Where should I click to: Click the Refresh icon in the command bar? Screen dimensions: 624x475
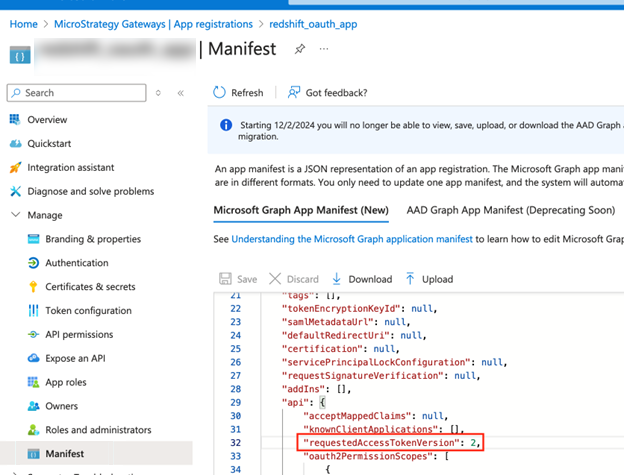coord(220,93)
